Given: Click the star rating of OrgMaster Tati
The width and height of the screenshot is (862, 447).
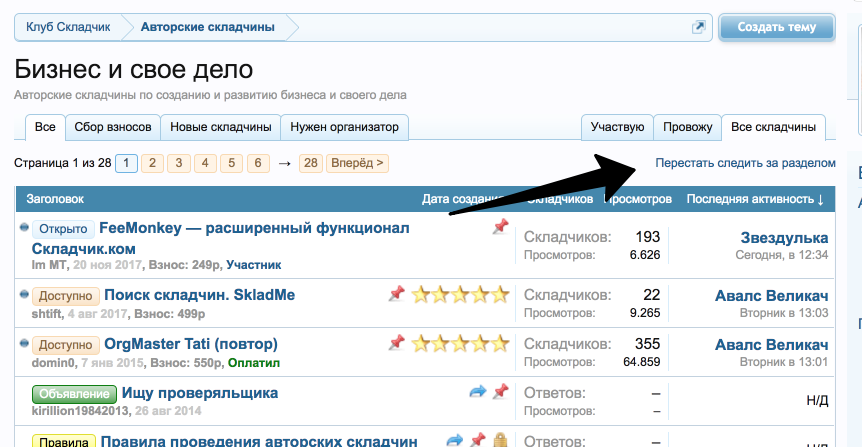Looking at the screenshot, I should click(x=461, y=344).
